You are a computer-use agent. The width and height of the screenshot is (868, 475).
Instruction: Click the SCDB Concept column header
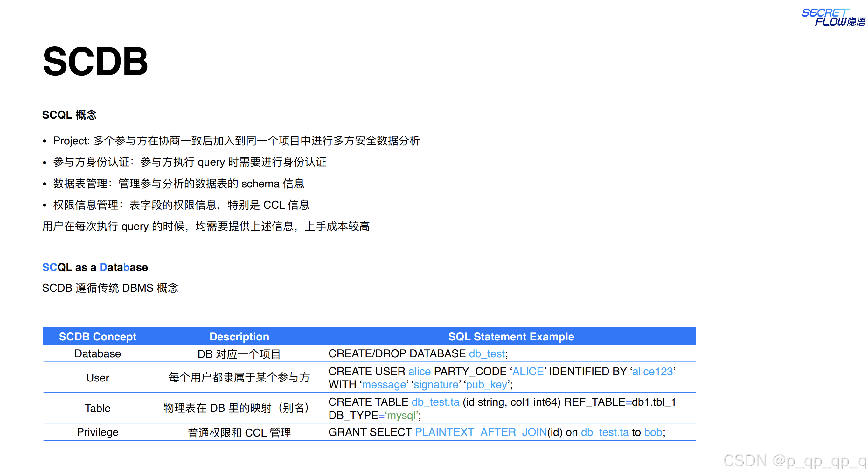point(97,336)
